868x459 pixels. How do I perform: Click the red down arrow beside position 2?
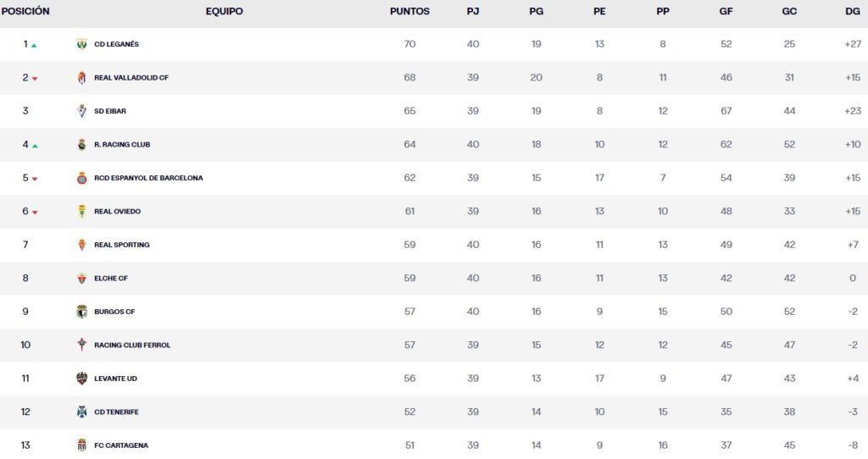[x=35, y=79]
